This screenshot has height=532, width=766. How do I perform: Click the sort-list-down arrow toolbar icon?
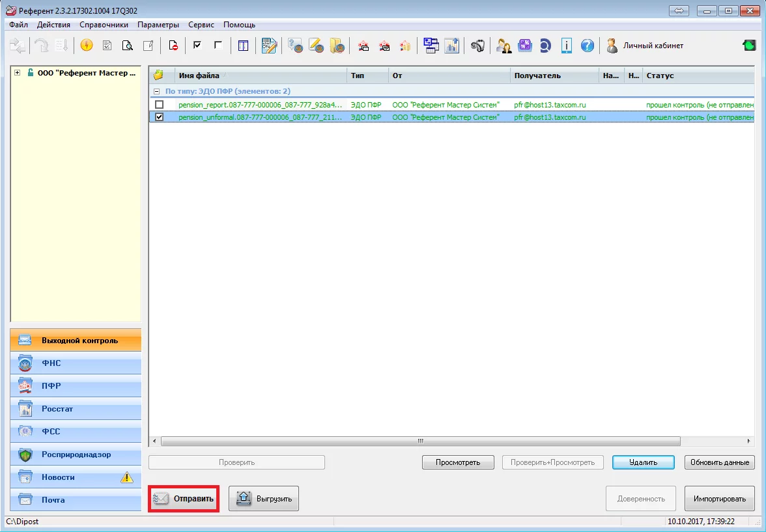[61, 46]
